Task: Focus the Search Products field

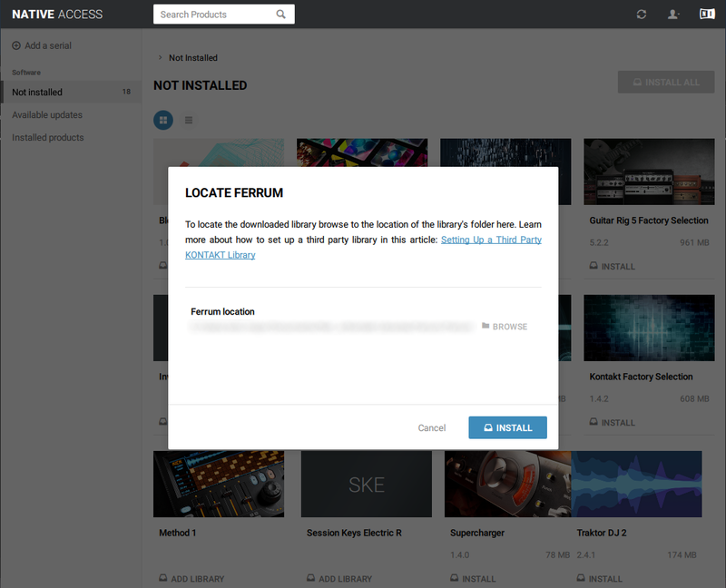Action: coord(223,15)
